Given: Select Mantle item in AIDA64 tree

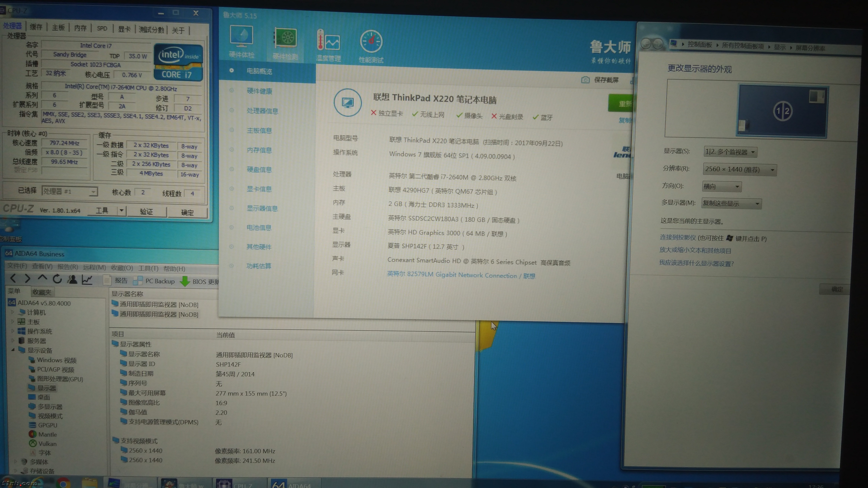Looking at the screenshot, I should (x=43, y=435).
